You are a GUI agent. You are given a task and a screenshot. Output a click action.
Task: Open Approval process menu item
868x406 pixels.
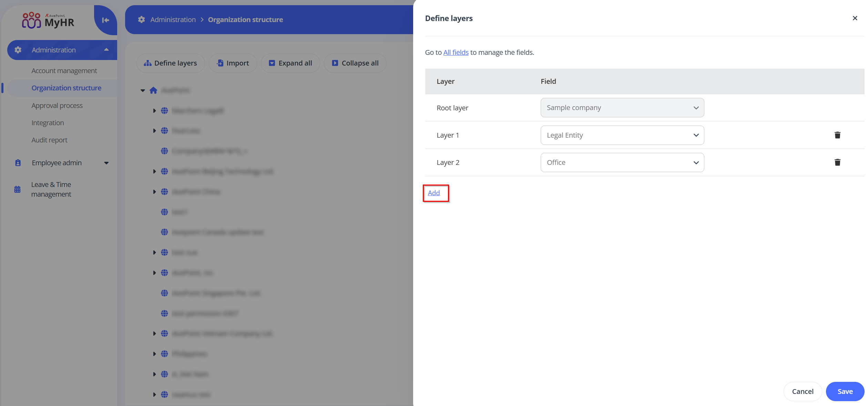tap(57, 106)
